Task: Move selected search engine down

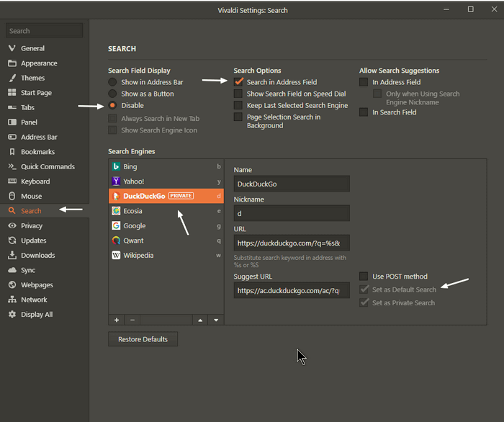Action: click(x=216, y=320)
